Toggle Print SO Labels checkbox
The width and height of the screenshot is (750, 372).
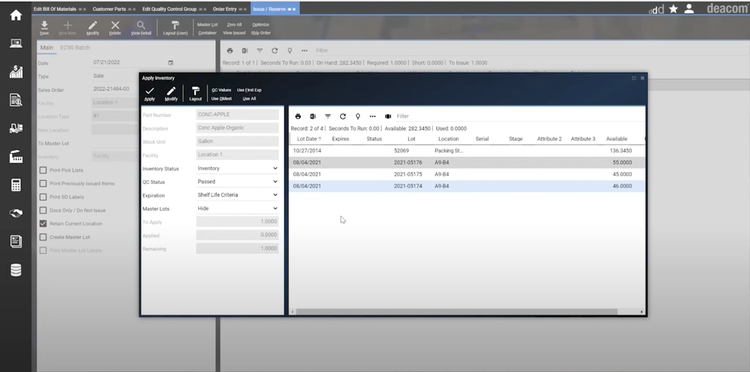click(44, 197)
